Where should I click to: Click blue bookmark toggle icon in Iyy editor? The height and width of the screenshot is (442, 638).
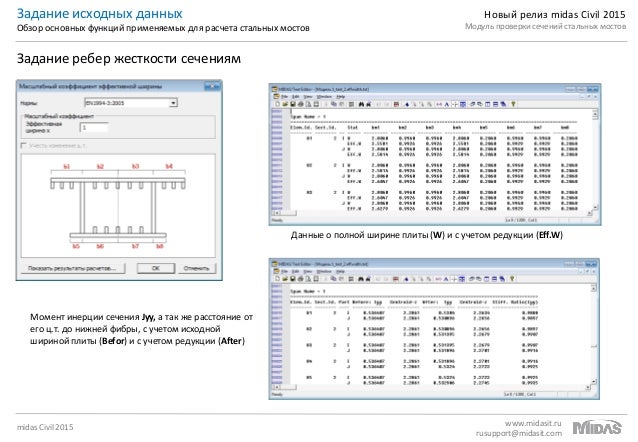click(406, 279)
